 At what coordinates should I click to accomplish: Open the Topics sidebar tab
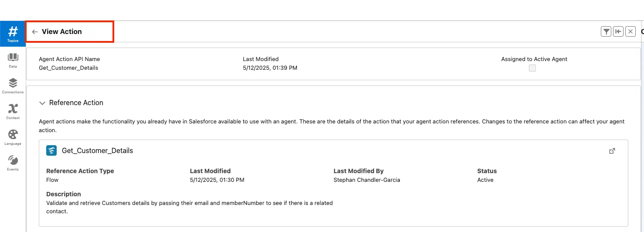[x=13, y=34]
